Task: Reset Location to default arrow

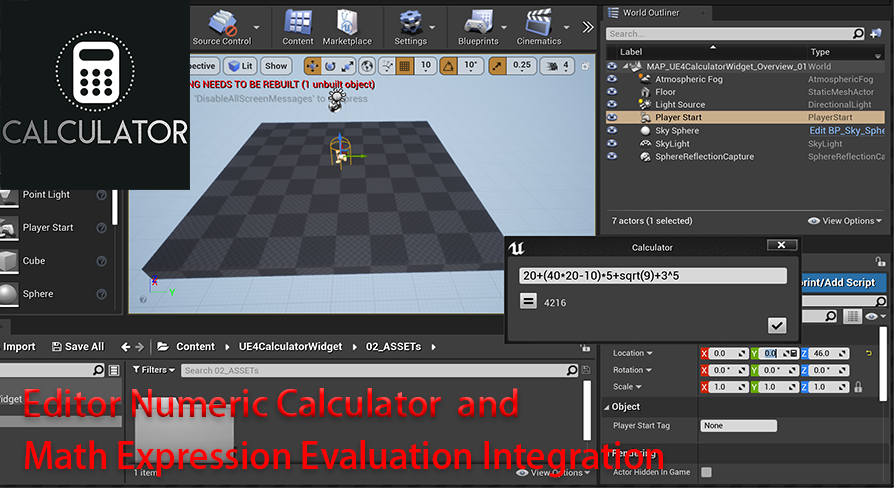Action: (869, 353)
